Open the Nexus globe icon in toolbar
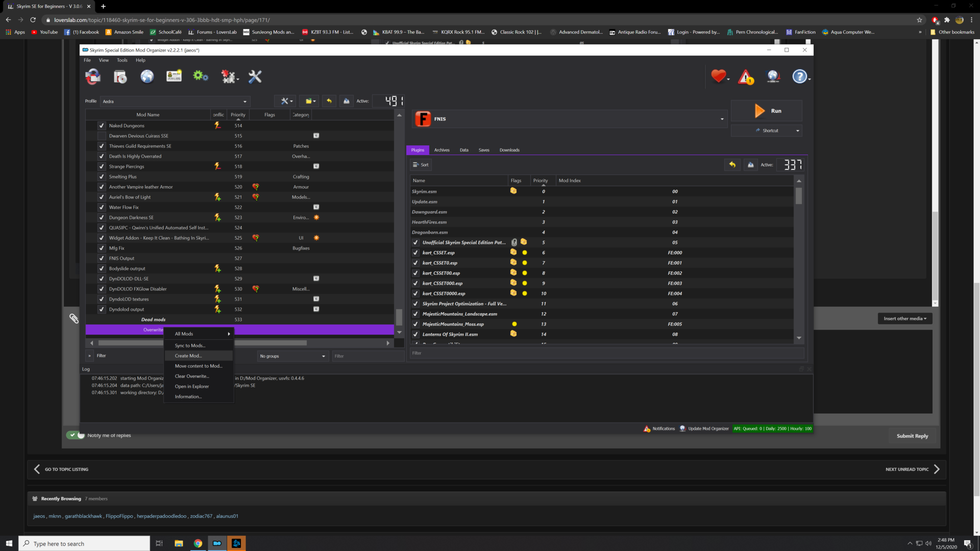Screen dimensions: 980x551 point(147,77)
